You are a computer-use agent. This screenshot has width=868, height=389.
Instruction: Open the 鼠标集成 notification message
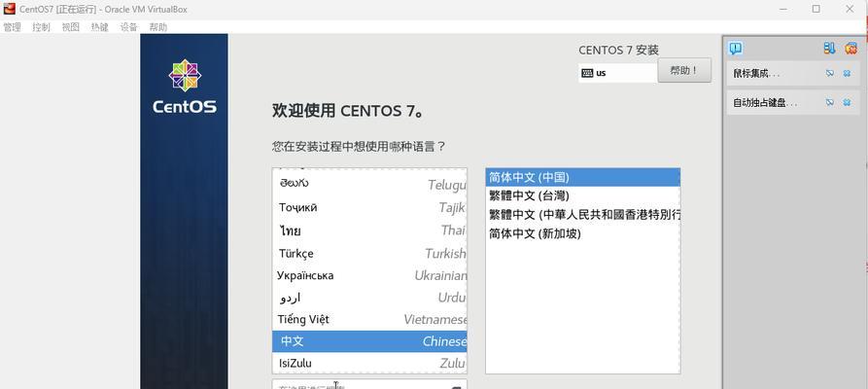pos(756,73)
